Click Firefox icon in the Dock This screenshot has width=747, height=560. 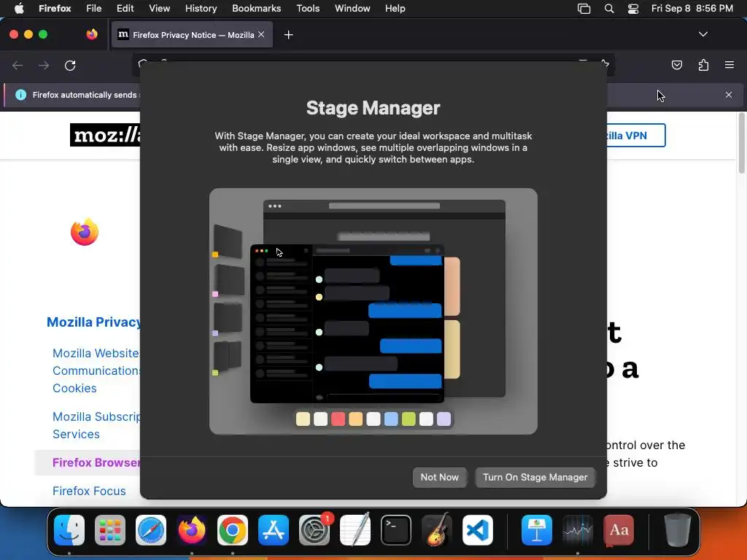tap(192, 530)
